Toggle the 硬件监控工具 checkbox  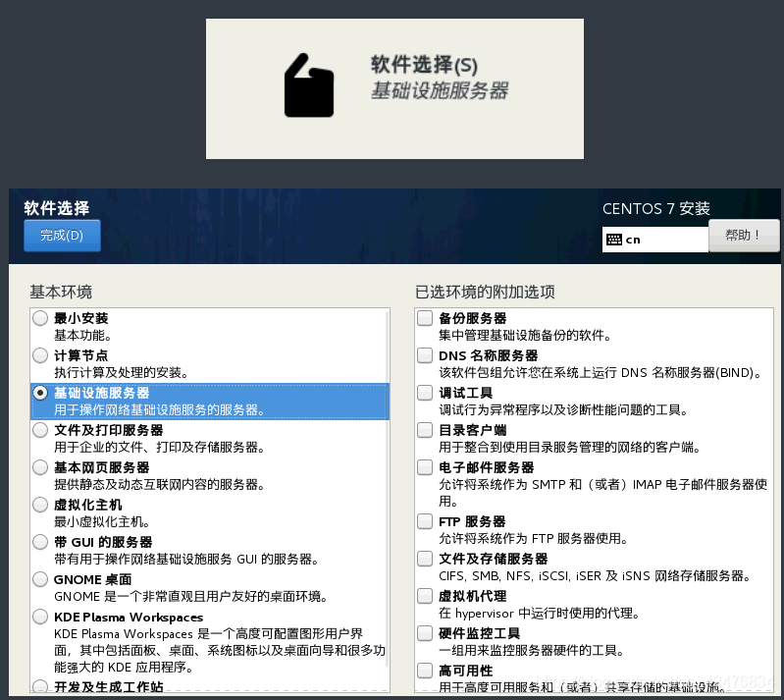[x=425, y=633]
